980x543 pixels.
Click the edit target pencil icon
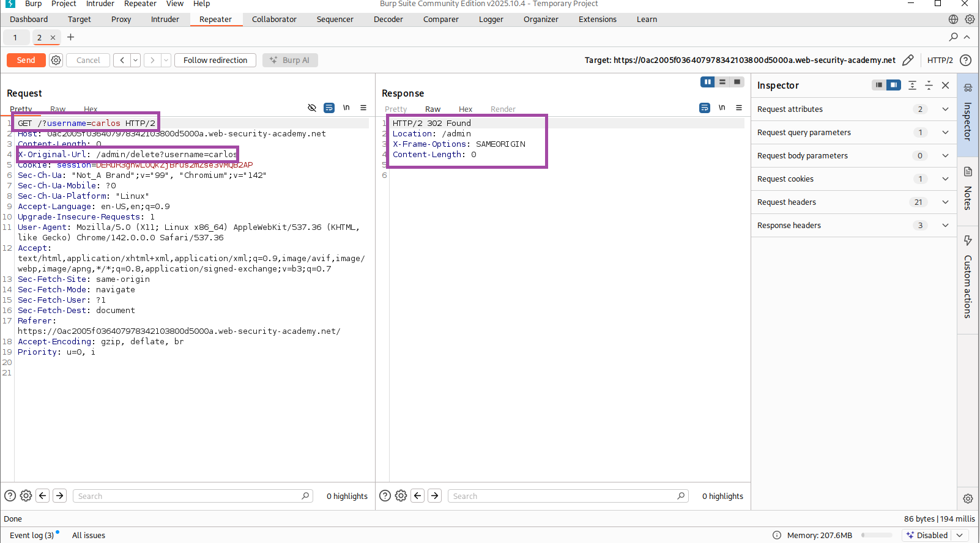(x=908, y=60)
